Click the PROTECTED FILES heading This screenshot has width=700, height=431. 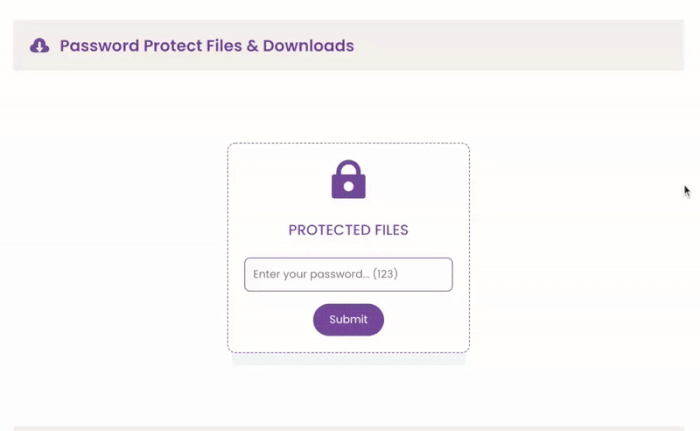[348, 230]
